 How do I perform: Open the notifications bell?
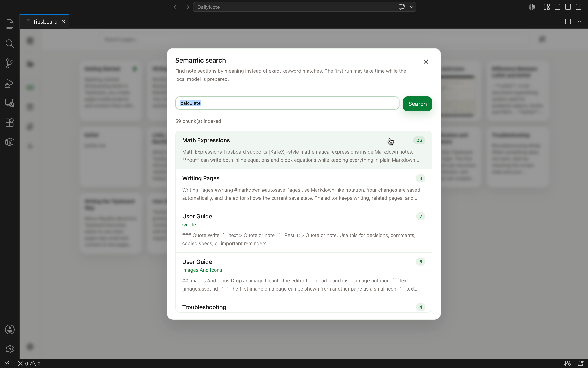click(581, 363)
